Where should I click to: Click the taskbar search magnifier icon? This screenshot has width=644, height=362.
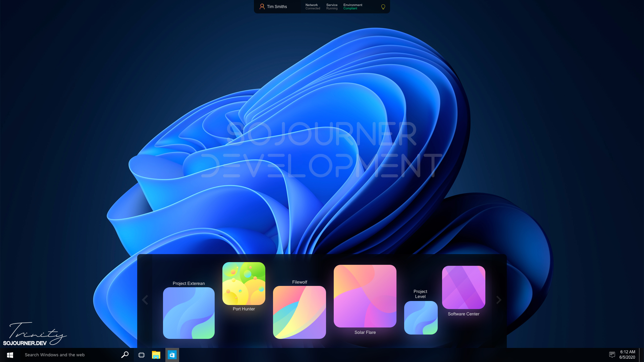125,355
